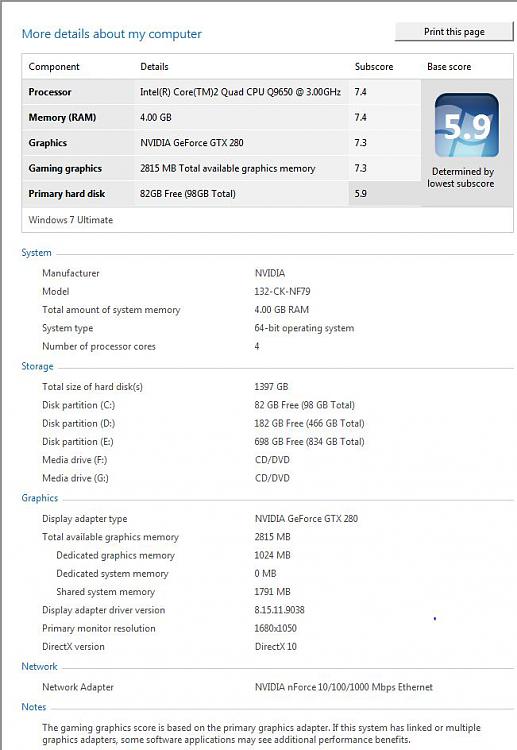The width and height of the screenshot is (517, 750).
Task: Click the More details about my computer title
Action: 112,34
